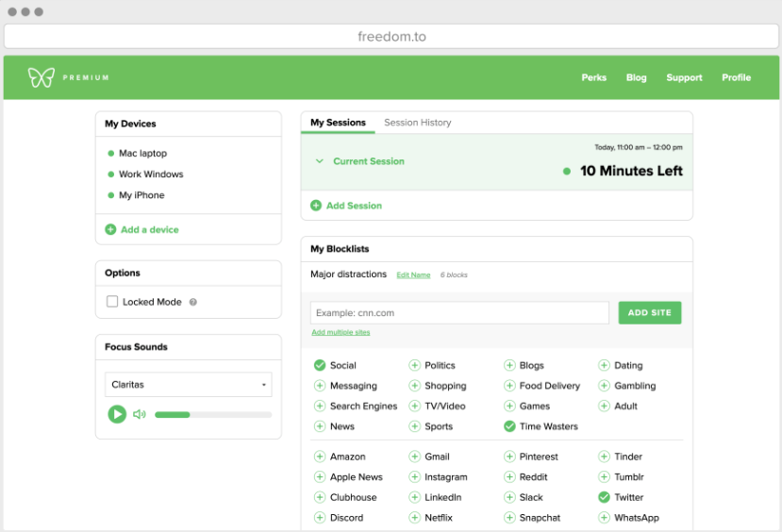Click the Edit Name link
782x532 pixels.
click(413, 275)
